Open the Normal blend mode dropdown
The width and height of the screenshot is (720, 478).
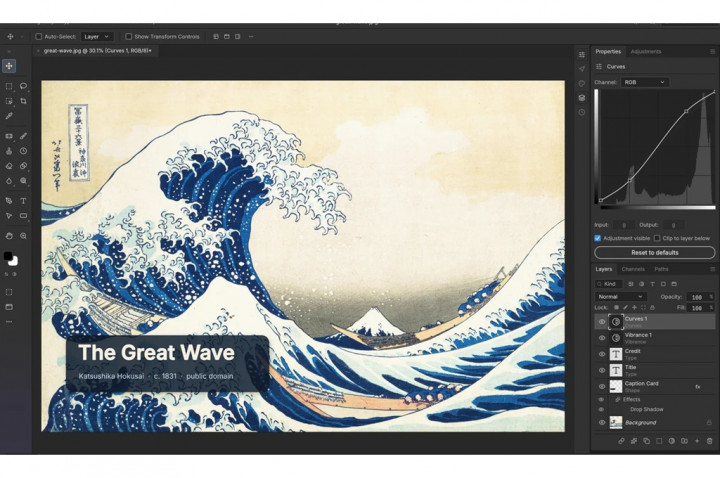click(x=620, y=297)
